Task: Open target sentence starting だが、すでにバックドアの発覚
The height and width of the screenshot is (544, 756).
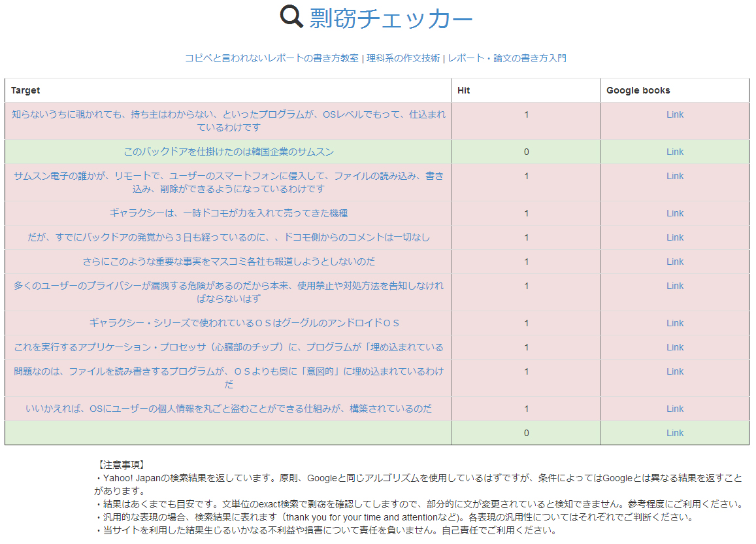Action: [x=229, y=237]
